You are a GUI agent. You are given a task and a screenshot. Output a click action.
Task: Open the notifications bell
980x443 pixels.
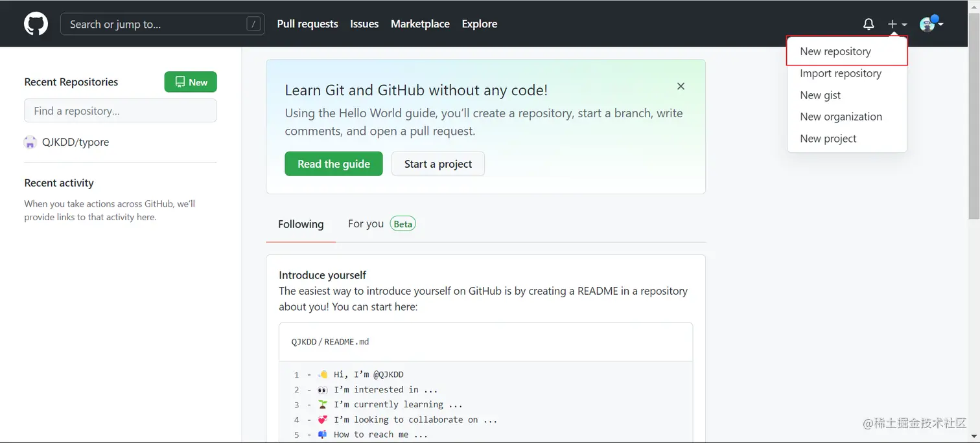tap(869, 24)
